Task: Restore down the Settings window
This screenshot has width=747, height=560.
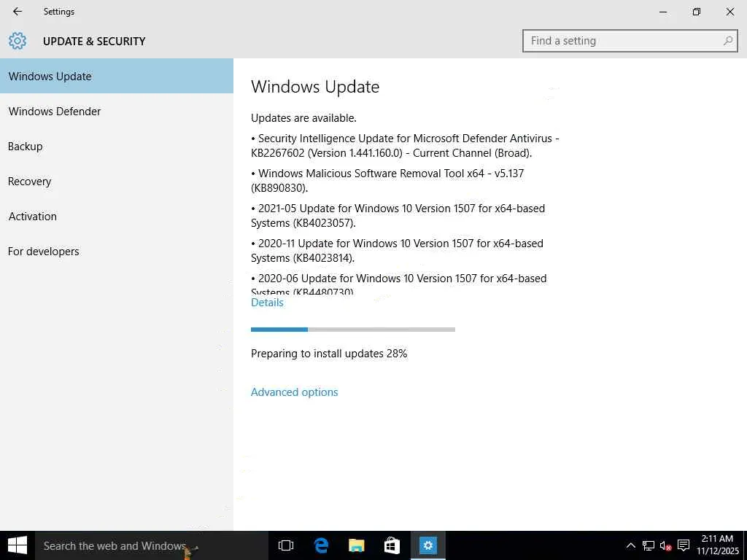Action: (697, 12)
